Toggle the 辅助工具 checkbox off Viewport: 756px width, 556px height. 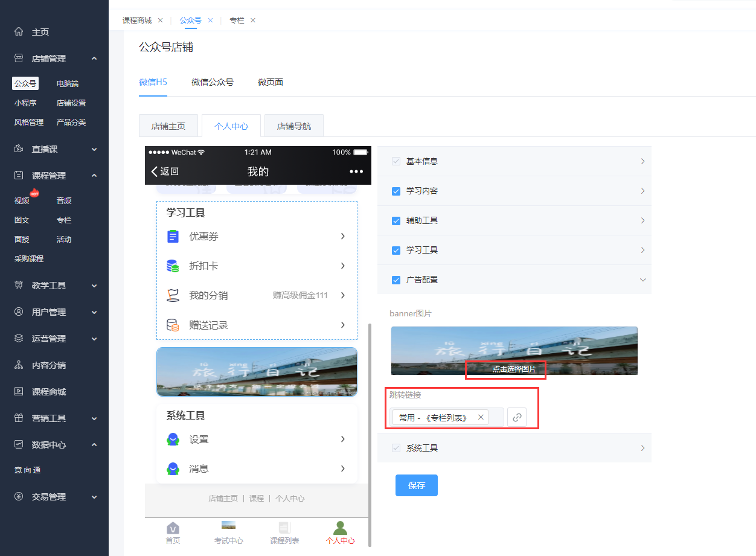point(396,220)
